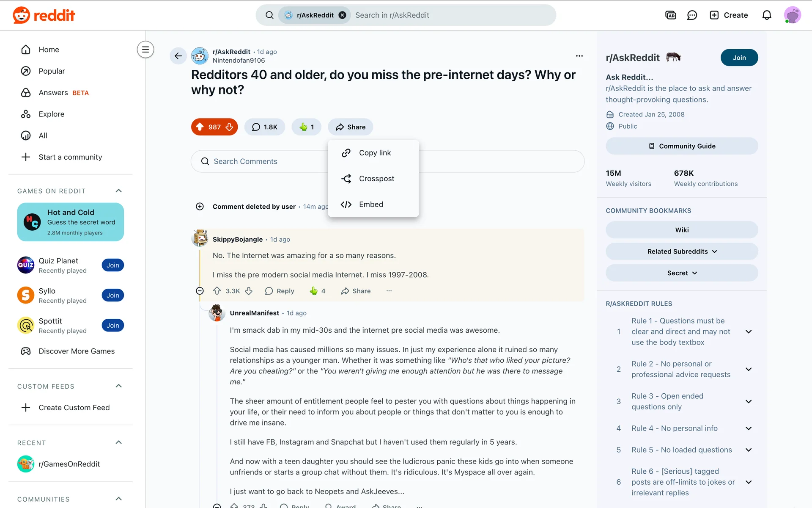Go back using the arrow button
Viewport: 812px width, 508px height.
(178, 56)
